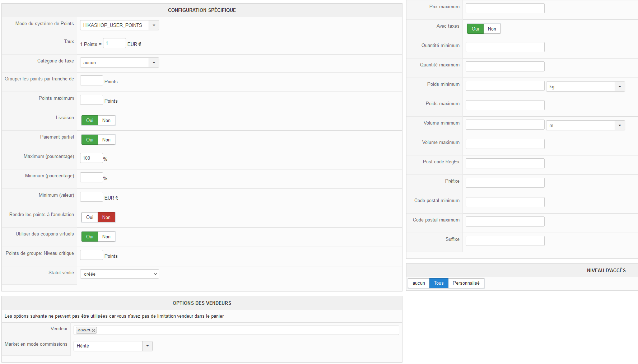Viewport: 638px width, 364px height.
Task: Focus the Points maximum input box
Action: click(92, 100)
